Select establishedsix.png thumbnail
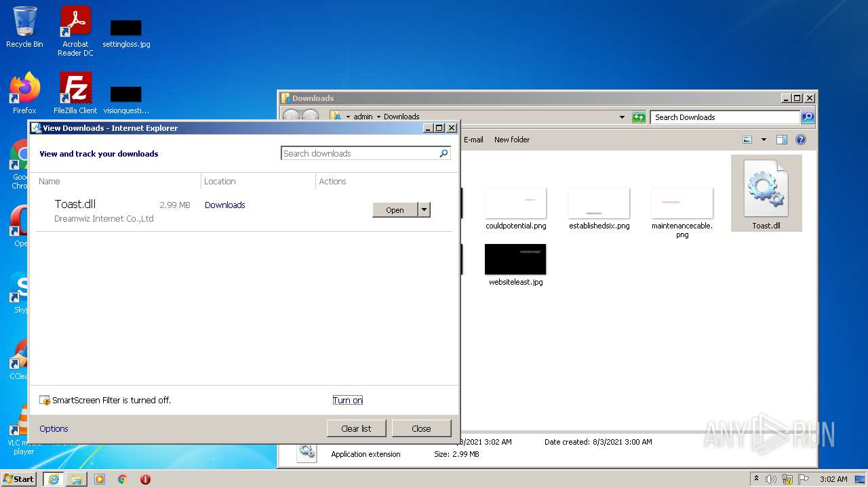The image size is (868, 488). 599,209
